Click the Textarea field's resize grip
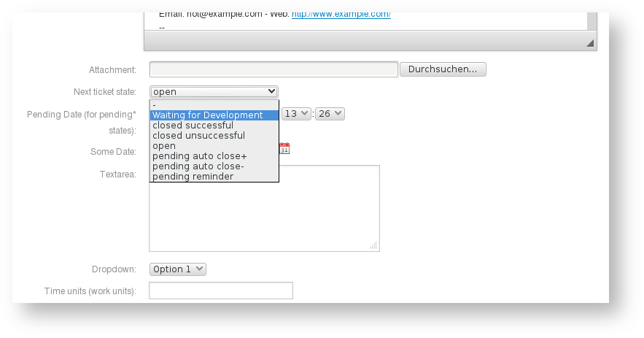The width and height of the screenshot is (644, 338). pyautogui.click(x=373, y=246)
